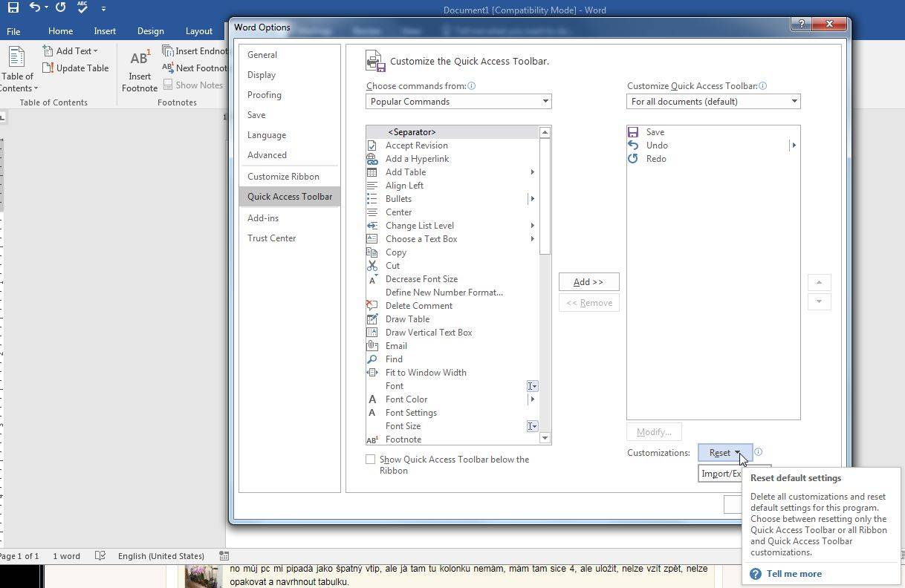This screenshot has height=588, width=905.
Task: Open the Language options category
Action: (290, 135)
